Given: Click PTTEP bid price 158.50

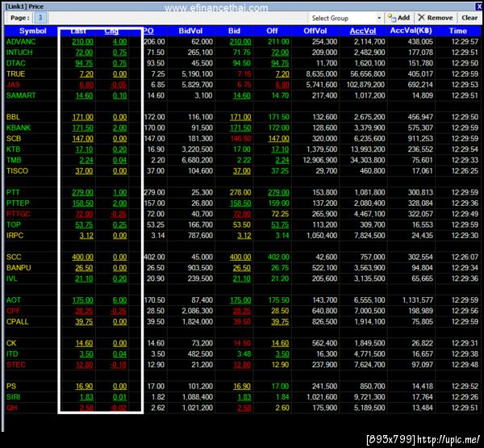Looking at the screenshot, I should 240,203.
